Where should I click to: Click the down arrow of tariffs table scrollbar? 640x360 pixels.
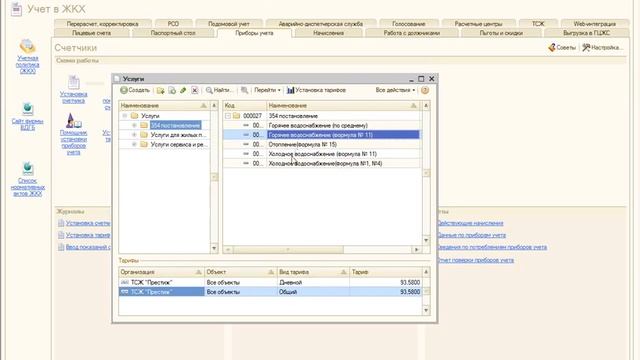426,311
